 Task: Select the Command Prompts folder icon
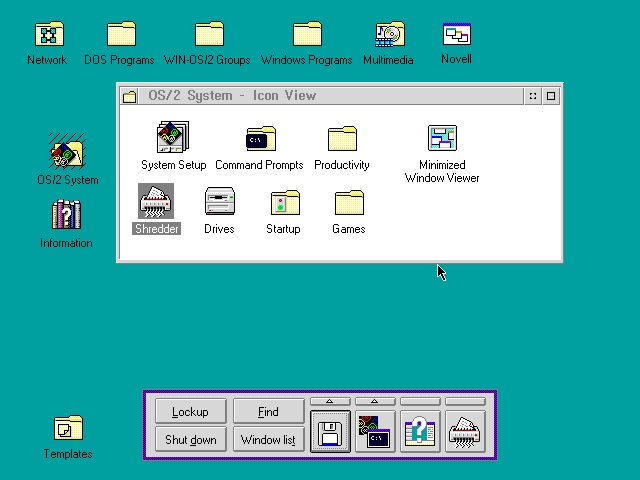point(261,138)
